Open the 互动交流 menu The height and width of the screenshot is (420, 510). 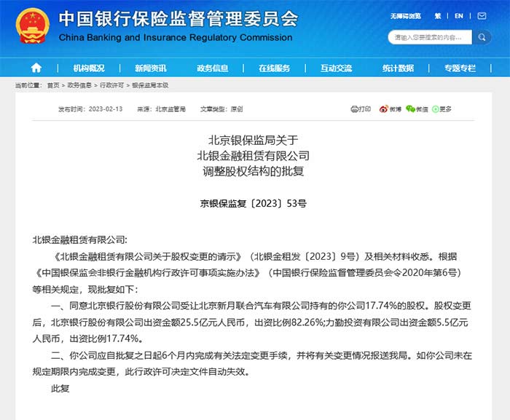click(336, 68)
